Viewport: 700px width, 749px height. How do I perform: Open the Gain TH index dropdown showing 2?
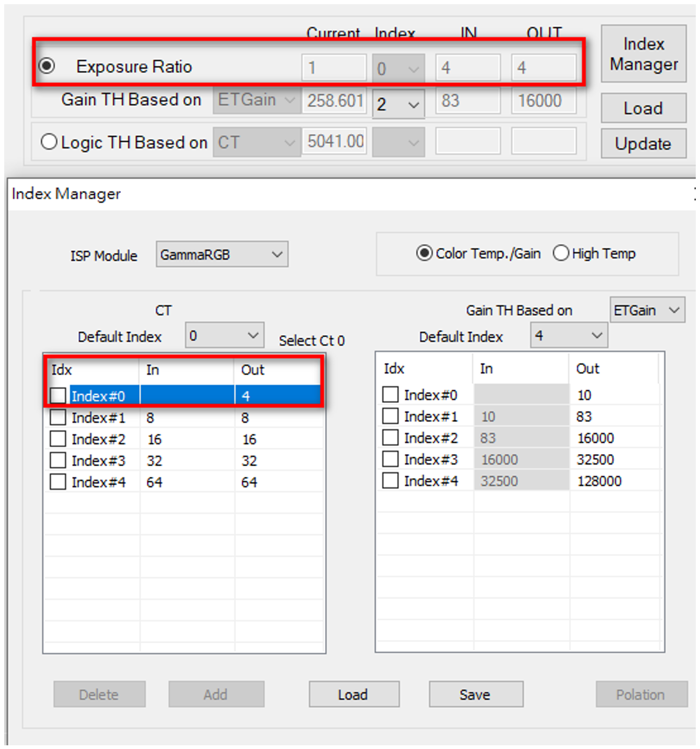[398, 105]
